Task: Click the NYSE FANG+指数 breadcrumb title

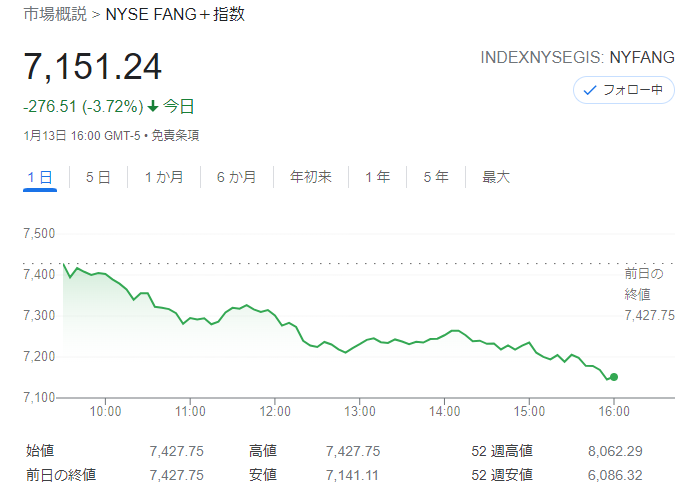Action: (175, 14)
